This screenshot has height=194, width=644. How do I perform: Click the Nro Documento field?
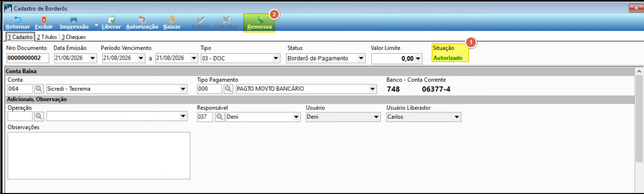point(28,58)
